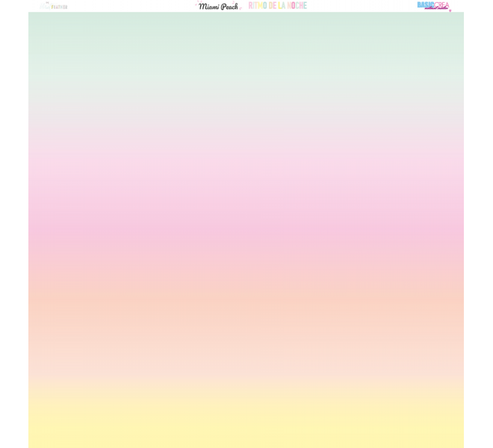This screenshot has height=448, width=493.
Task: Click the Mint Feather logo in header
Action: click(x=53, y=6)
